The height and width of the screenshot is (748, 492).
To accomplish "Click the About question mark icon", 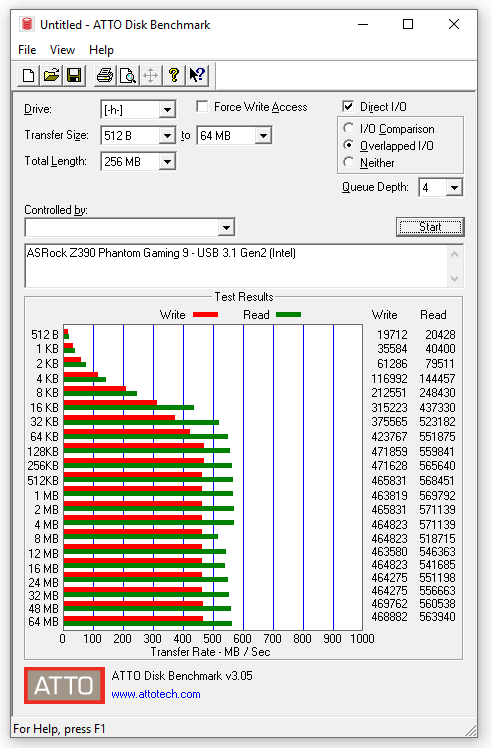I will [174, 75].
